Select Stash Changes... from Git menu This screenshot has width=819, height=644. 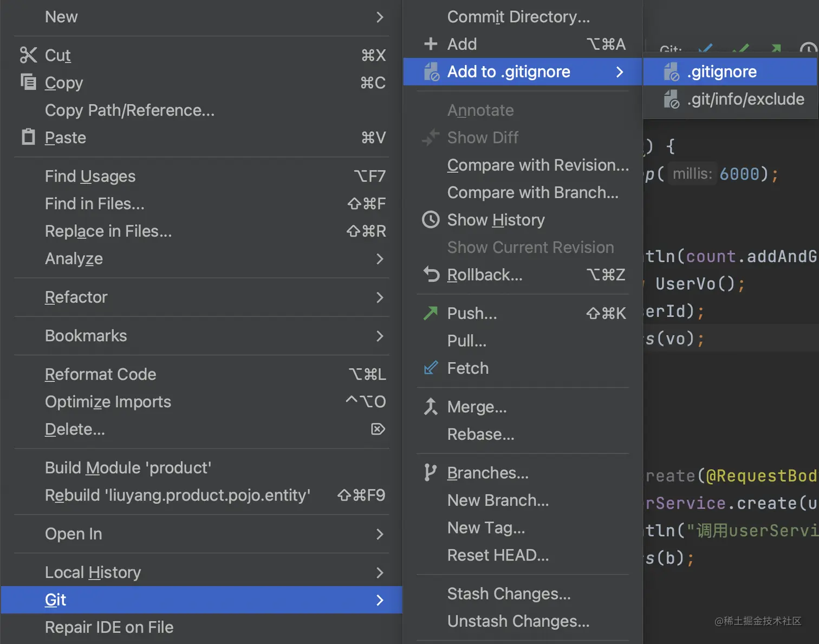tap(509, 594)
